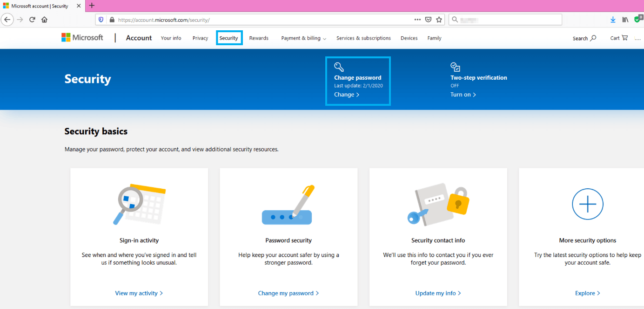Image resolution: width=644 pixels, height=309 pixels.
Task: Click the Microsoft logo
Action: (82, 38)
